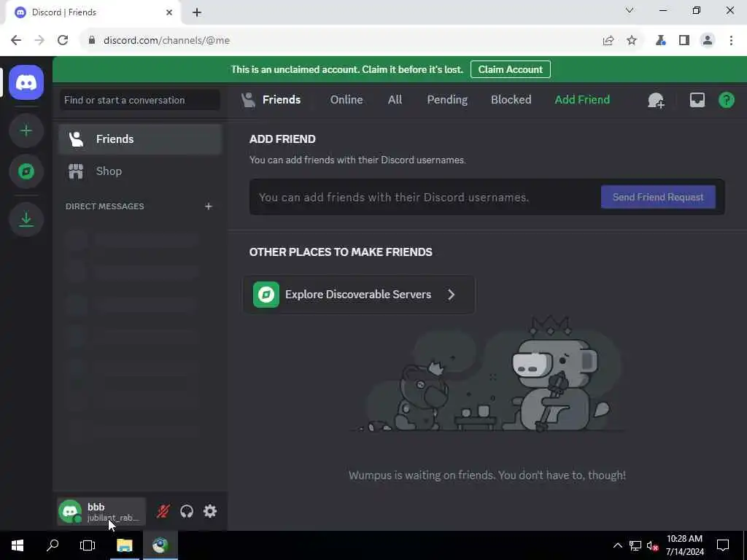Open the Blocked users tab

[x=511, y=99]
